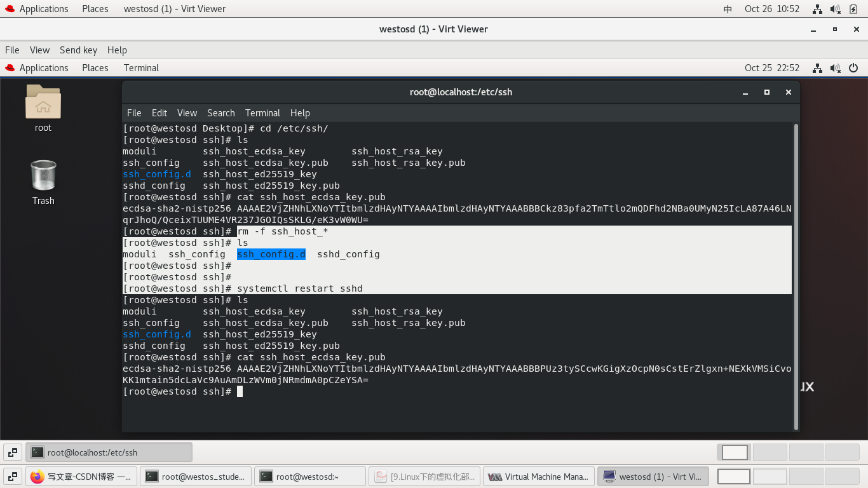This screenshot has width=868, height=488.
Task: Open the Trash desktop icon
Action: [43, 182]
